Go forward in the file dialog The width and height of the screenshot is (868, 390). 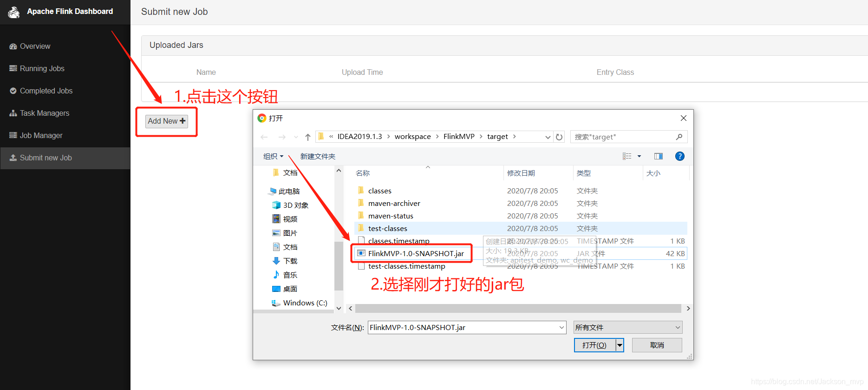(281, 137)
